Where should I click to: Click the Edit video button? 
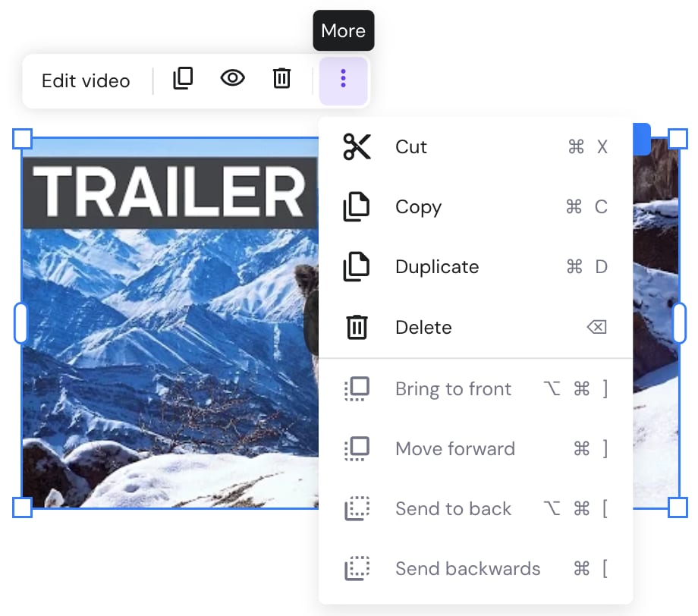86,80
